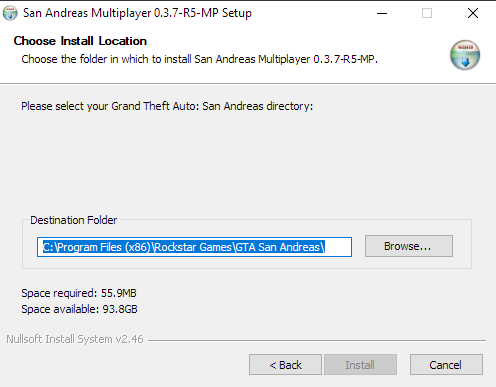Screen dimensions: 496x387
Task: Click the 'Space available: 93.8GB' text
Action: coord(79,309)
